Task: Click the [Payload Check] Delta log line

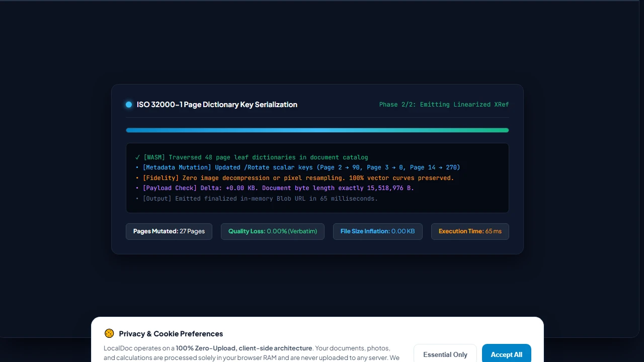Action: (275, 188)
